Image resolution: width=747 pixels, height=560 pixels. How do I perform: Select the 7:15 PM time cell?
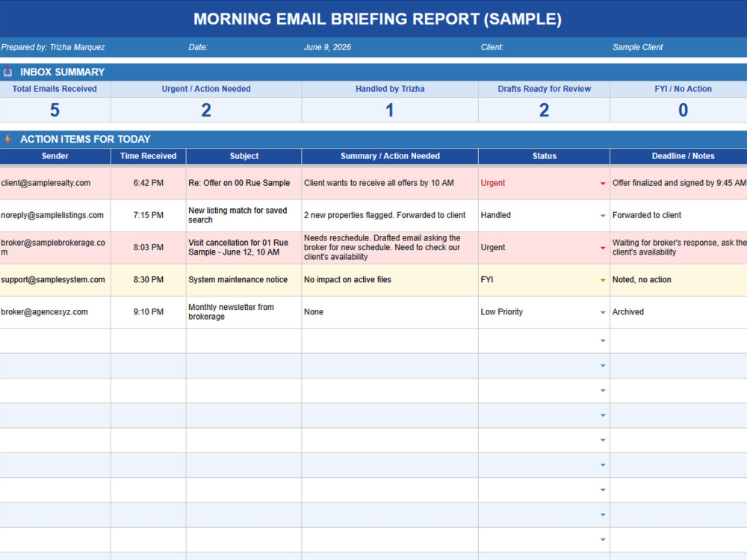click(148, 216)
